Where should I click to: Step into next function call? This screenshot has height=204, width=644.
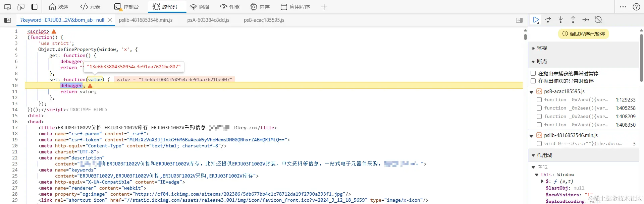(x=560, y=20)
